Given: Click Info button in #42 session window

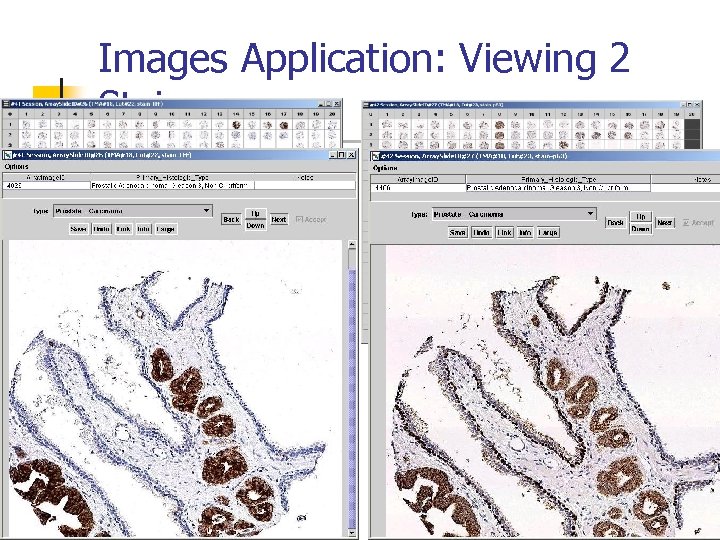Looking at the screenshot, I should (525, 232).
